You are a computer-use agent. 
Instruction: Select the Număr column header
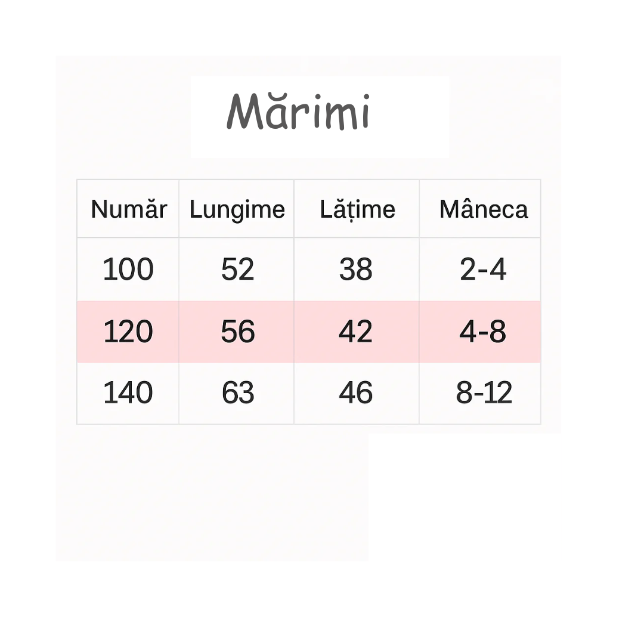click(128, 209)
